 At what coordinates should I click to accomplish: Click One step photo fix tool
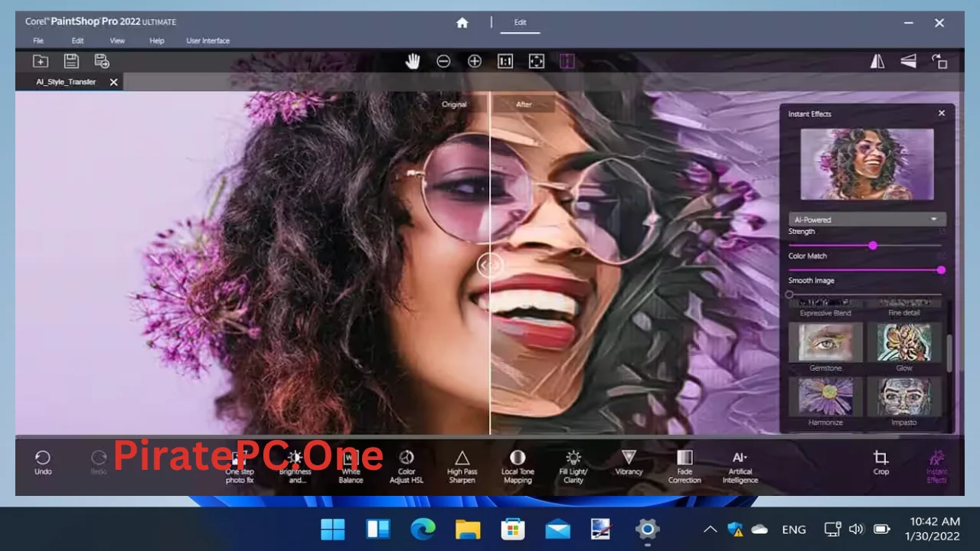tap(240, 465)
